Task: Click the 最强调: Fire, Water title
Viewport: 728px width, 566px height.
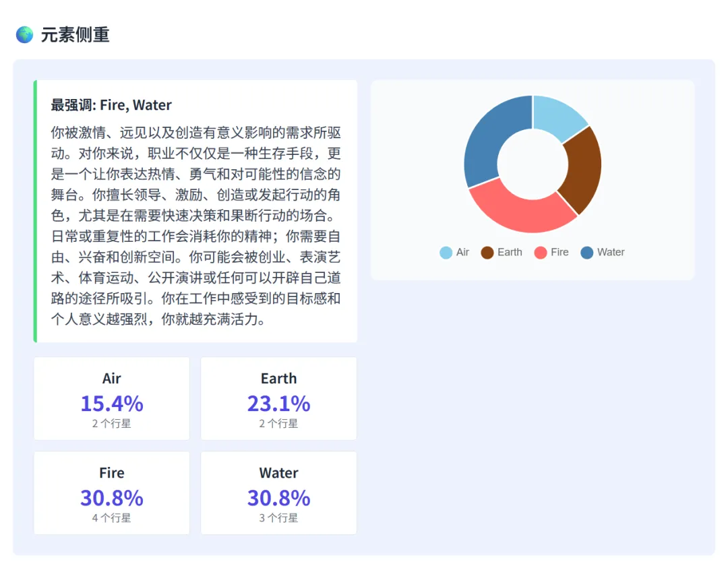Action: click(111, 105)
